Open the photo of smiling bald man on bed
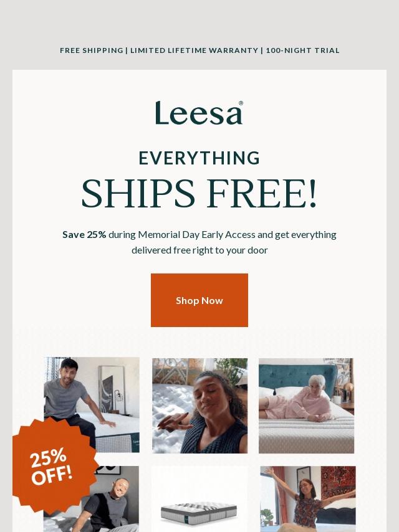 pyautogui.click(x=91, y=499)
